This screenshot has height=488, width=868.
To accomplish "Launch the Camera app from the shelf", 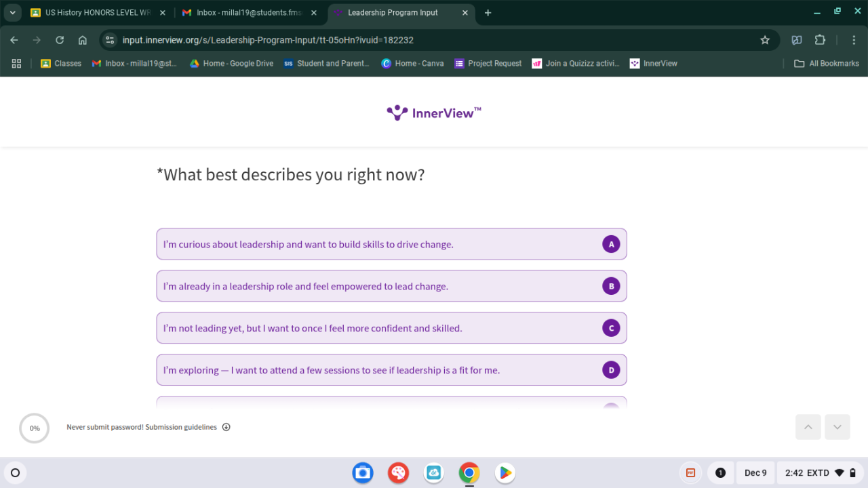I will pyautogui.click(x=363, y=472).
